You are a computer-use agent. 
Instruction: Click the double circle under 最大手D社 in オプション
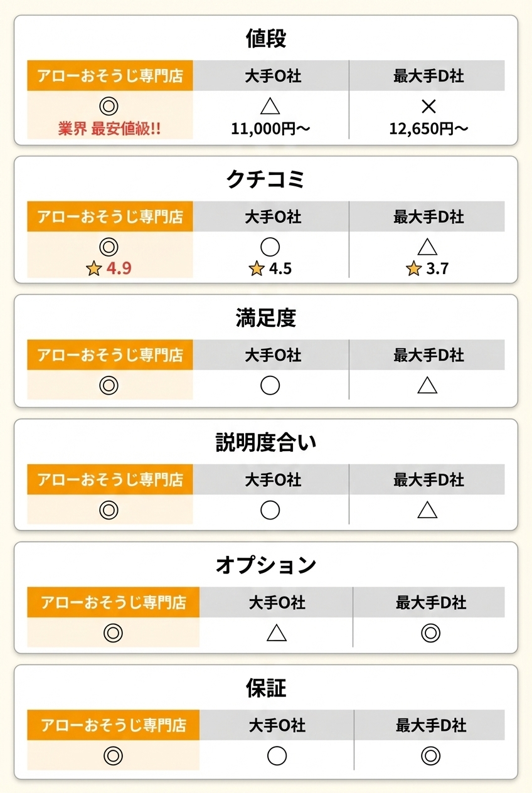[x=430, y=634]
